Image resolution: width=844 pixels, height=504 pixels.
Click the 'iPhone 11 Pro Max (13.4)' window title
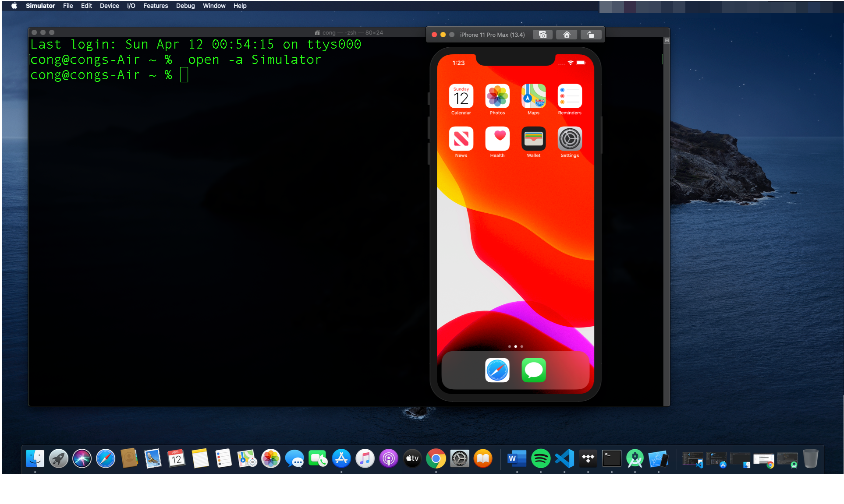pos(492,35)
